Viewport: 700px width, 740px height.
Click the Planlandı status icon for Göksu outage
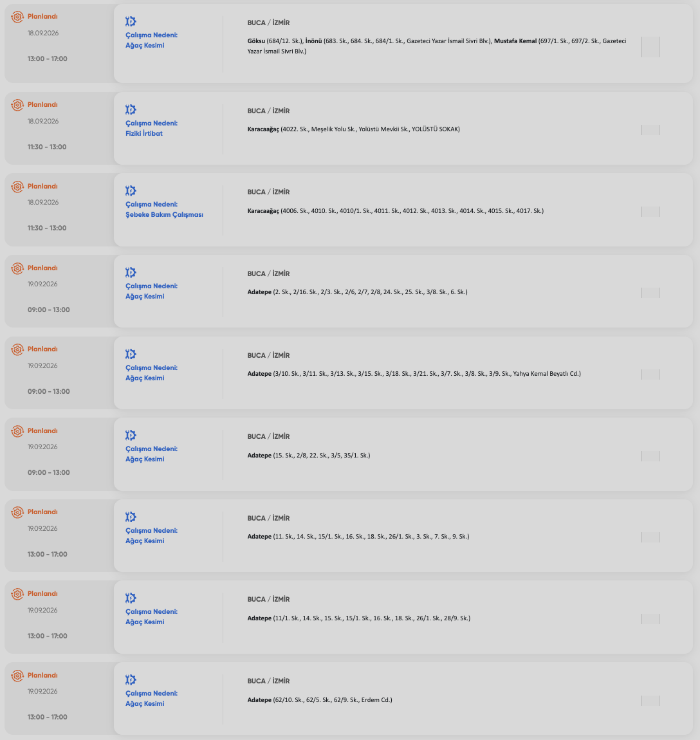(x=17, y=17)
